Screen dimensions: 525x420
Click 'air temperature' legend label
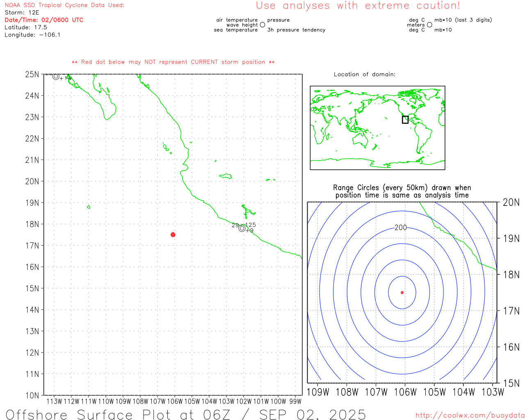tap(237, 20)
